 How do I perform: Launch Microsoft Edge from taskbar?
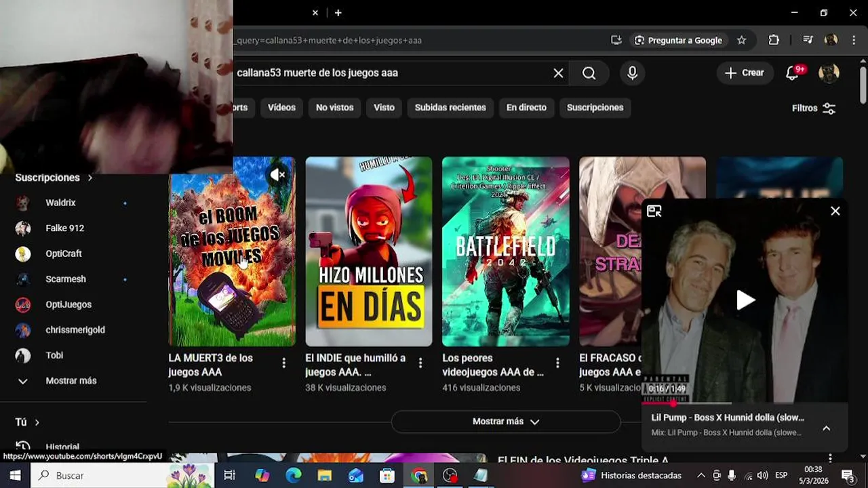pyautogui.click(x=293, y=476)
